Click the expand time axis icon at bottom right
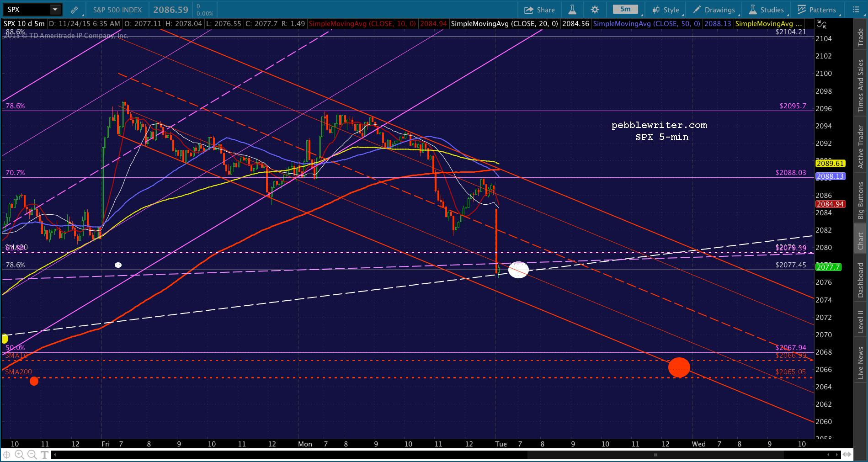 [847, 455]
